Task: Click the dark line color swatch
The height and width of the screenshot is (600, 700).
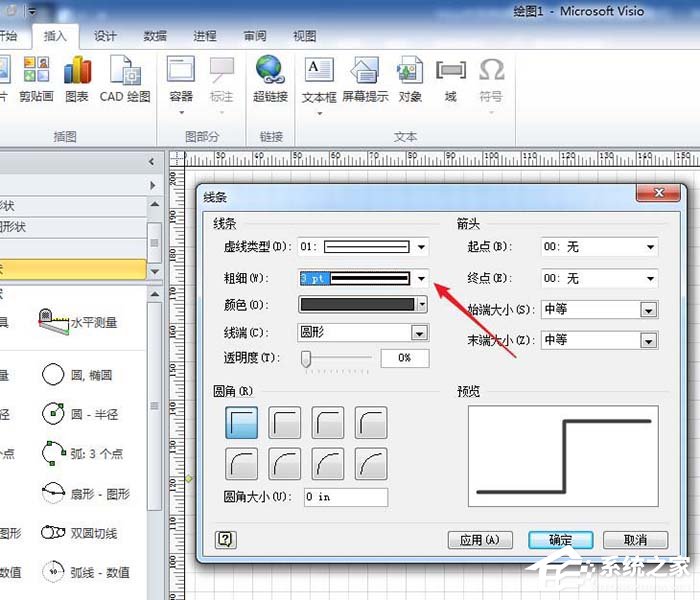Action: 357,304
